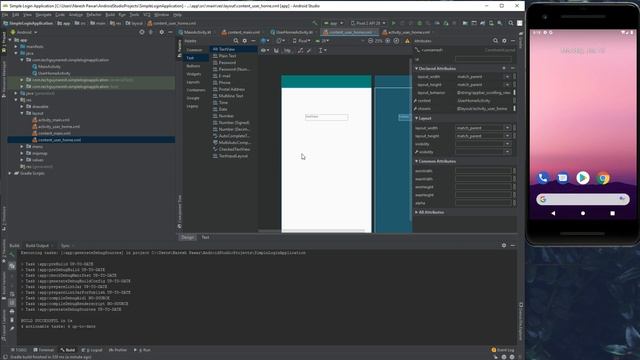This screenshot has width=640, height=360.
Task: Pick Plain Text in Palette list
Action: point(227,56)
